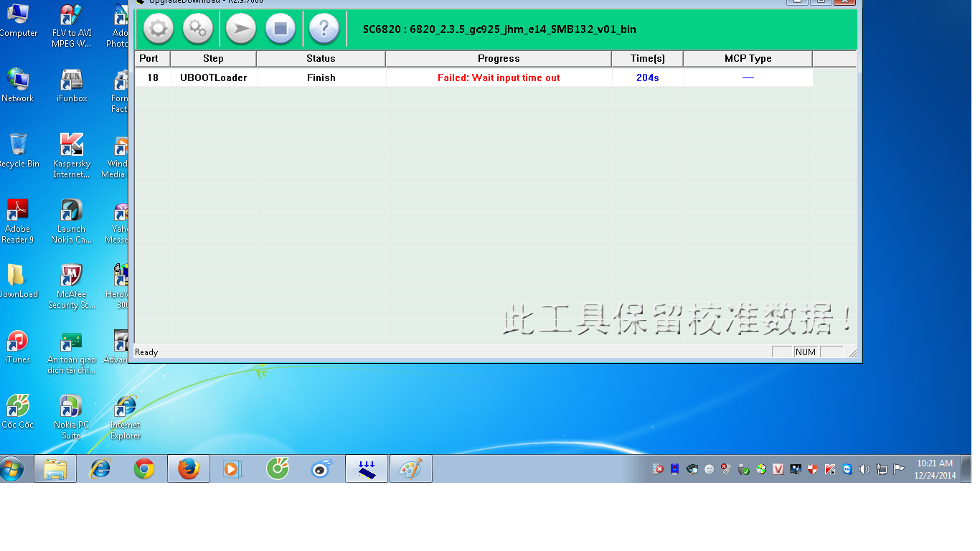Click the Status column header
Viewport: 980px width, 551px height.
click(x=321, y=58)
